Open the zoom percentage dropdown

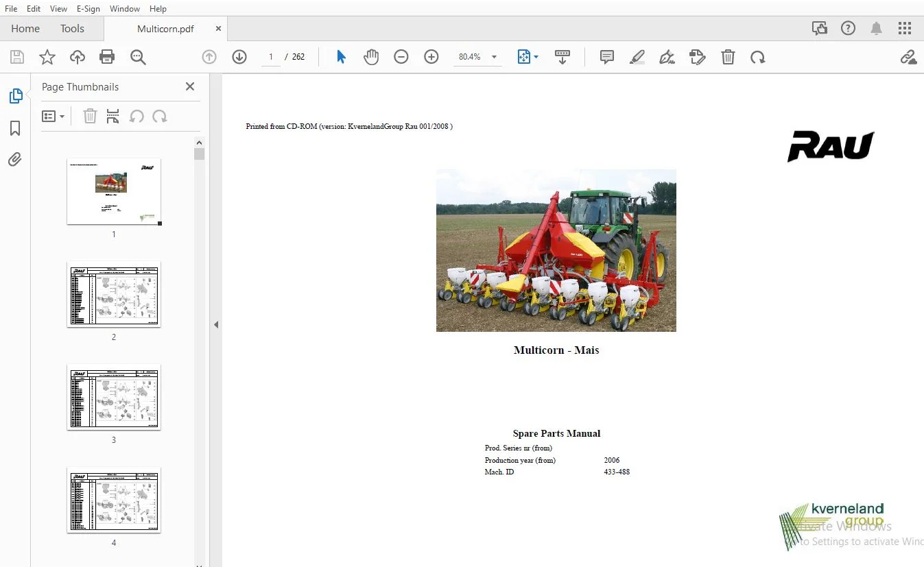coord(494,57)
